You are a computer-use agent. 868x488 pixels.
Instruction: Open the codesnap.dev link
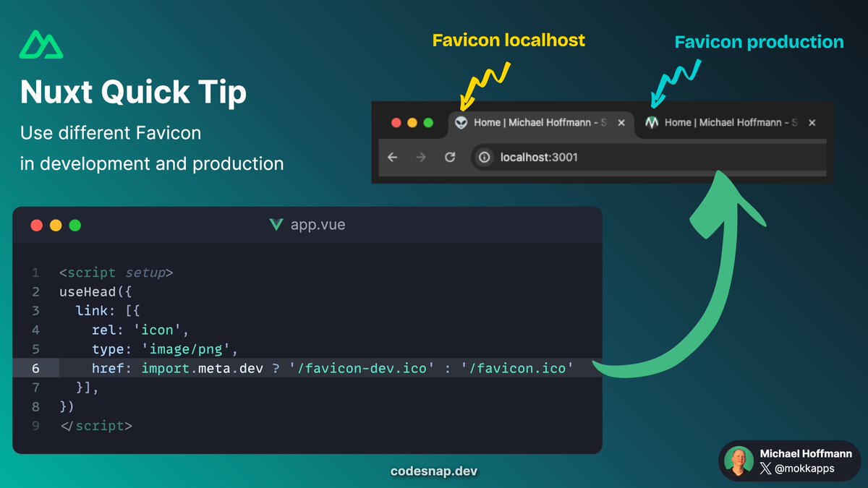(434, 471)
